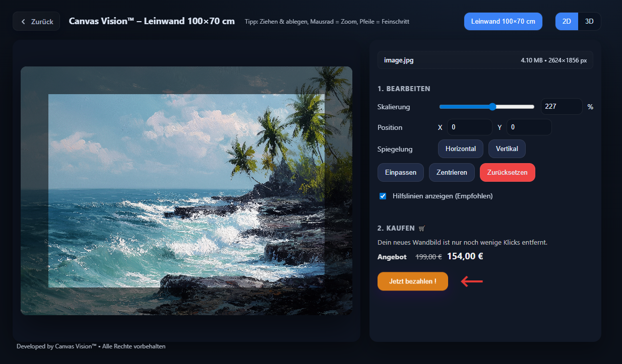
Task: Switch to the 3D preview mode
Action: point(588,21)
